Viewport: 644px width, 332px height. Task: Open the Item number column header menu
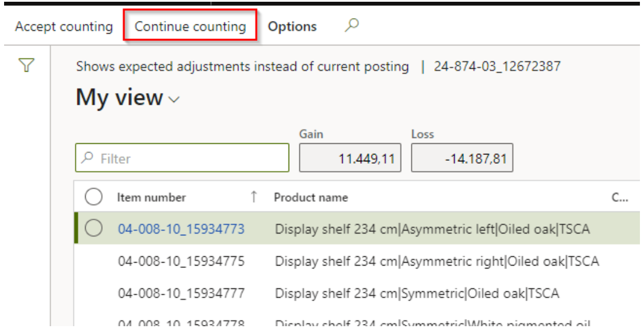[x=152, y=197]
